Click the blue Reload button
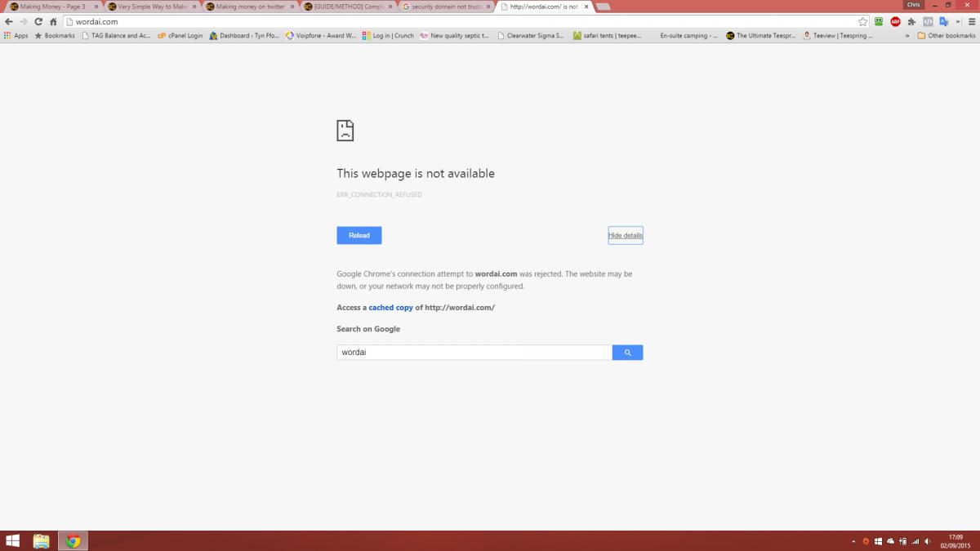The height and width of the screenshot is (551, 980). (359, 235)
